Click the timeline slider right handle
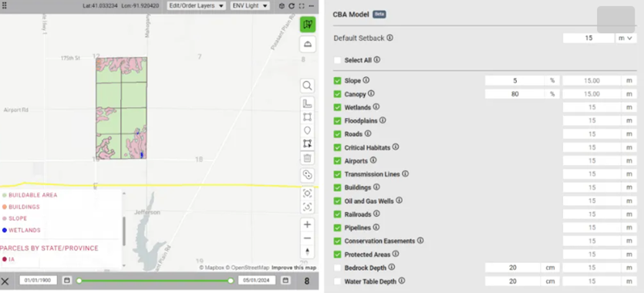644x293 pixels. pyautogui.click(x=231, y=281)
